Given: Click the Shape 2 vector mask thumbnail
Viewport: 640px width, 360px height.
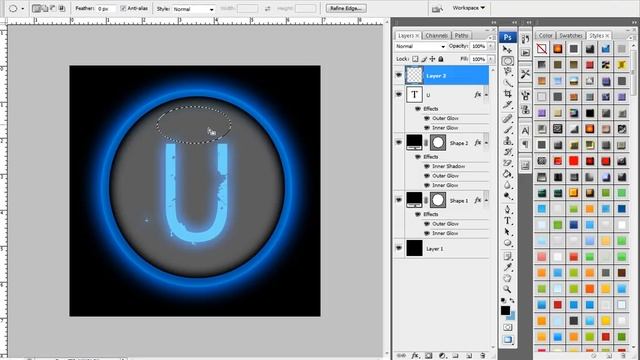Looking at the screenshot, I should coord(438,143).
